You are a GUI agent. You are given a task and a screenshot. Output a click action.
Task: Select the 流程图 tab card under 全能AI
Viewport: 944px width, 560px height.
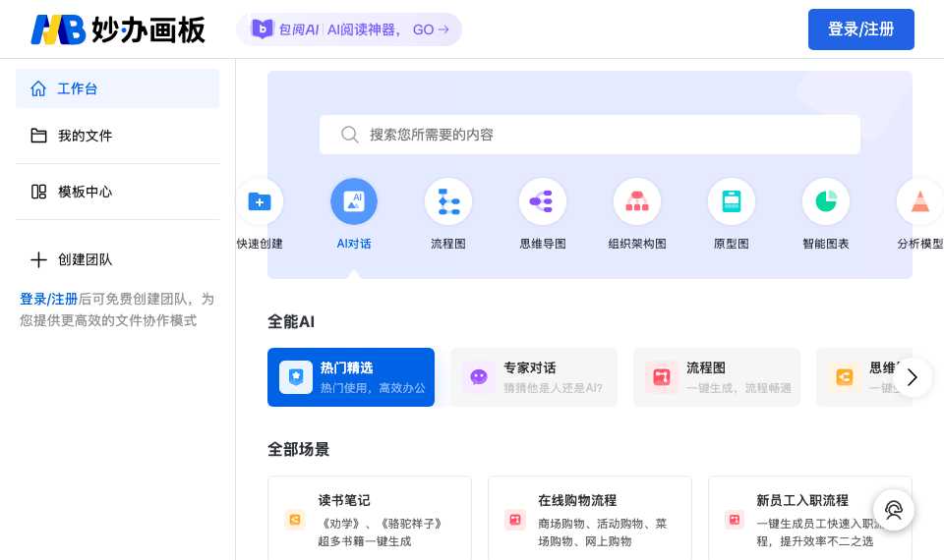[x=717, y=377]
